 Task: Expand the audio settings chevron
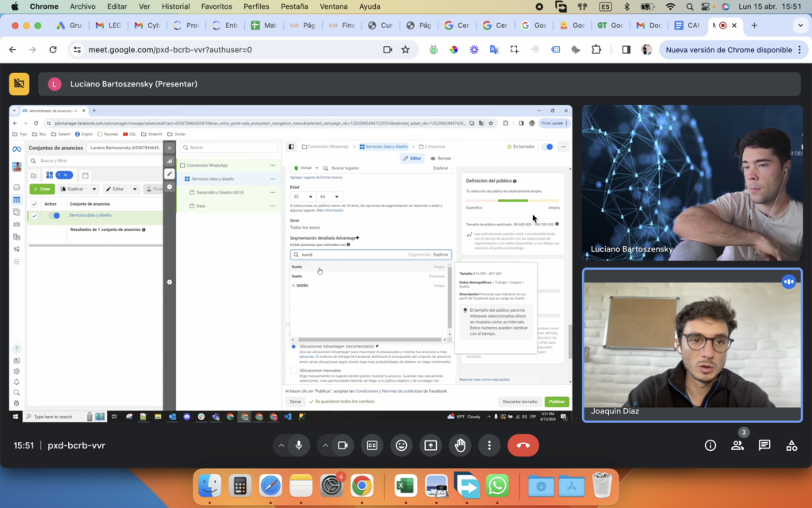(x=281, y=445)
